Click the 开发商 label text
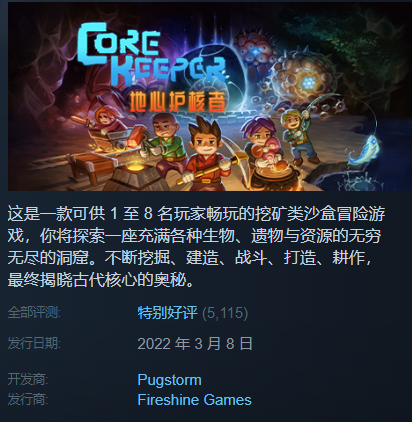Screen dimensions: 412x422 (x=28, y=380)
